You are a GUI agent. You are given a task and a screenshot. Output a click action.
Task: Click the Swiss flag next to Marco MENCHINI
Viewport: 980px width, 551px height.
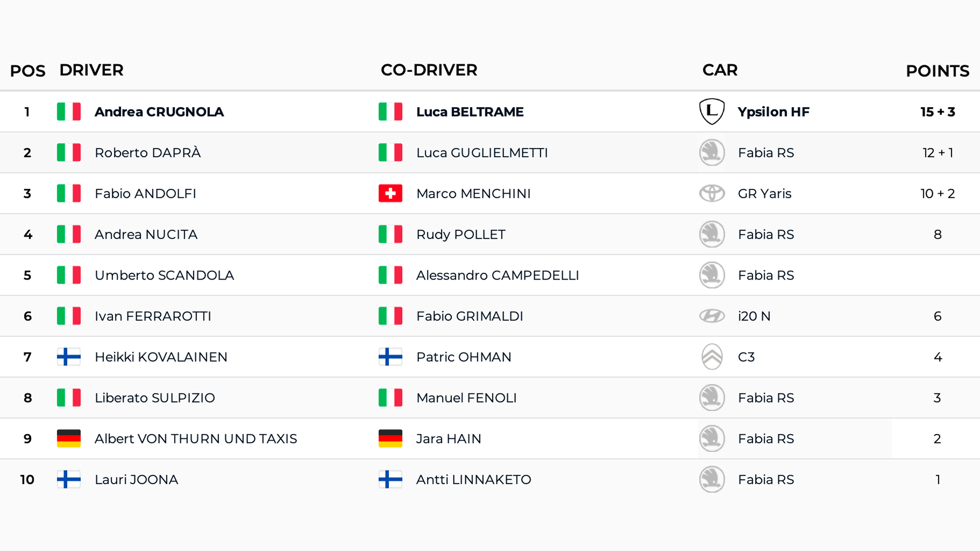click(x=390, y=193)
